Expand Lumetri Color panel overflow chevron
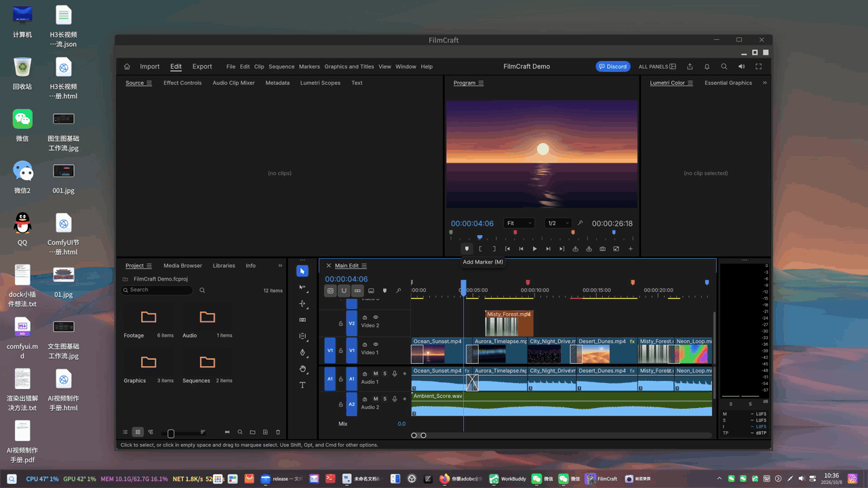 765,83
